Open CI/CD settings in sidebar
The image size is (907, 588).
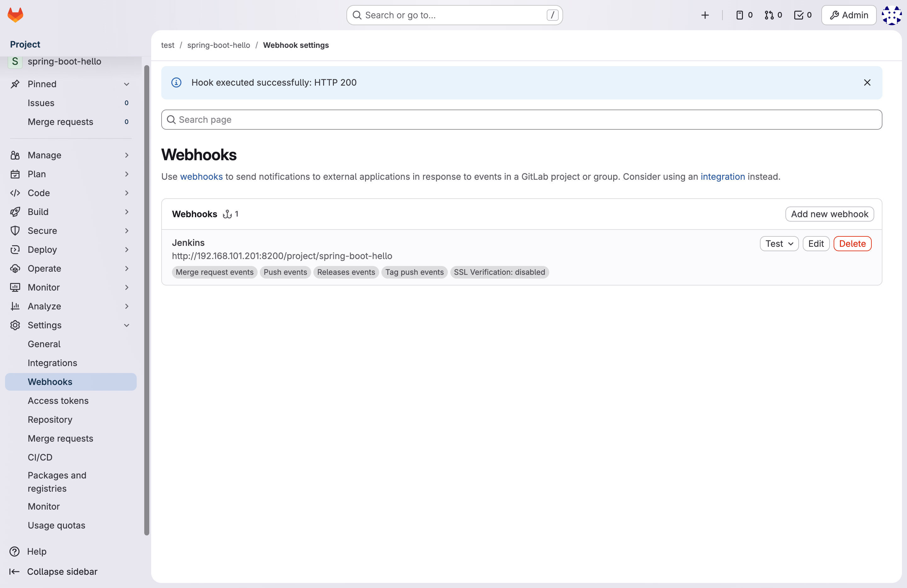point(40,457)
